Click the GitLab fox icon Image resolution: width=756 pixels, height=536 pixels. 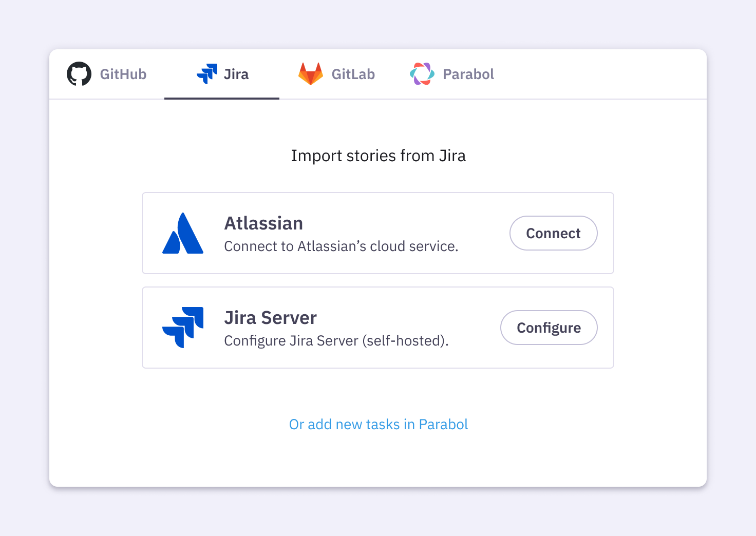pyautogui.click(x=311, y=73)
